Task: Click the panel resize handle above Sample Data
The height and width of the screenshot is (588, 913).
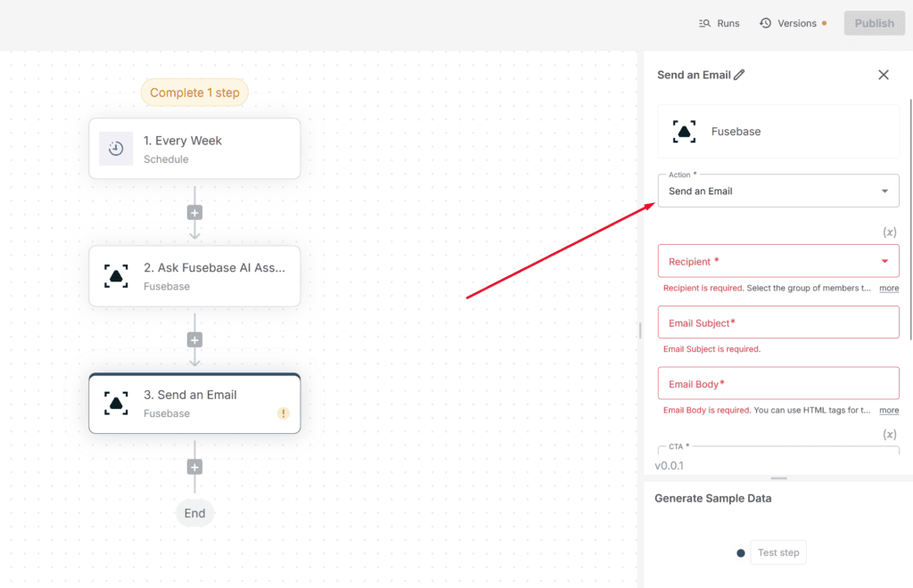Action: [x=778, y=478]
